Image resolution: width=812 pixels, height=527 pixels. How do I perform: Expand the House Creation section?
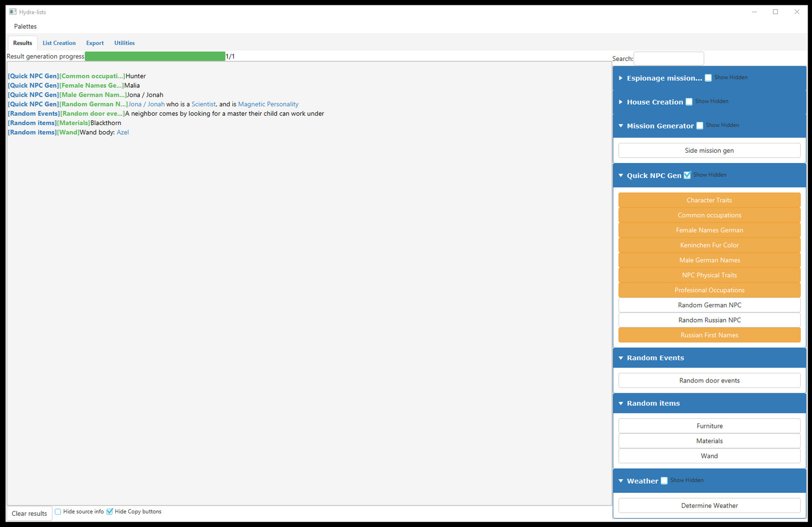[621, 102]
